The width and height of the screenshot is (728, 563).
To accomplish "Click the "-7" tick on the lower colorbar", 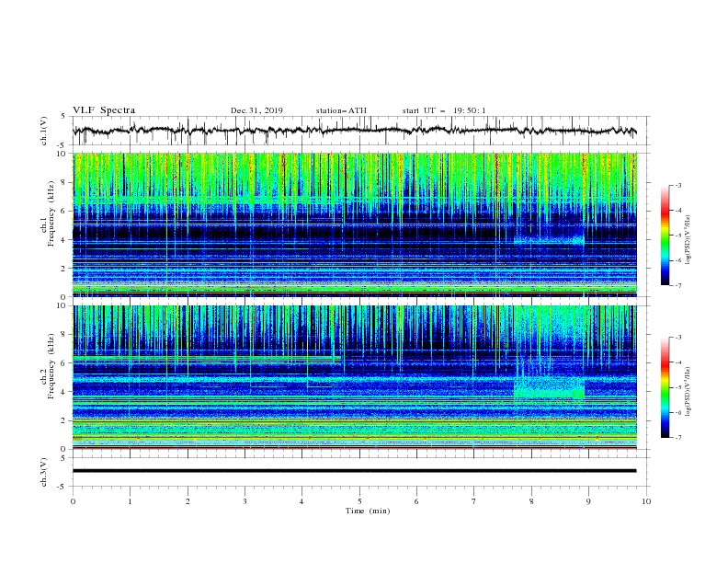I will (x=677, y=437).
